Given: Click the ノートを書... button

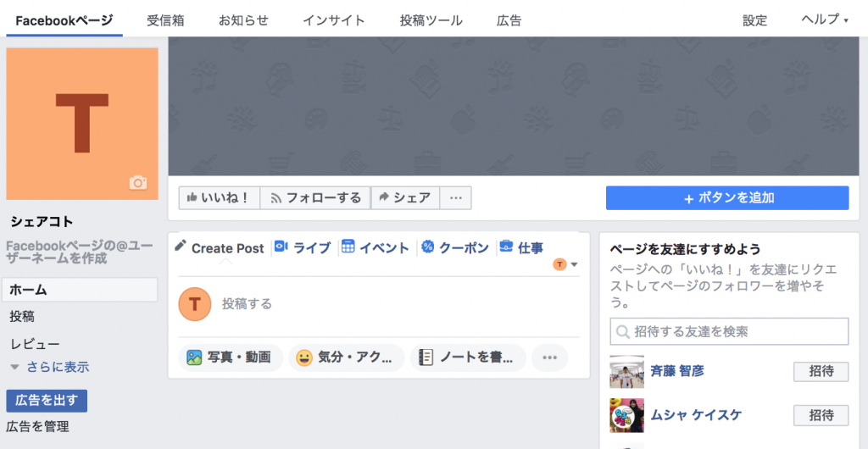Looking at the screenshot, I should click(x=468, y=358).
